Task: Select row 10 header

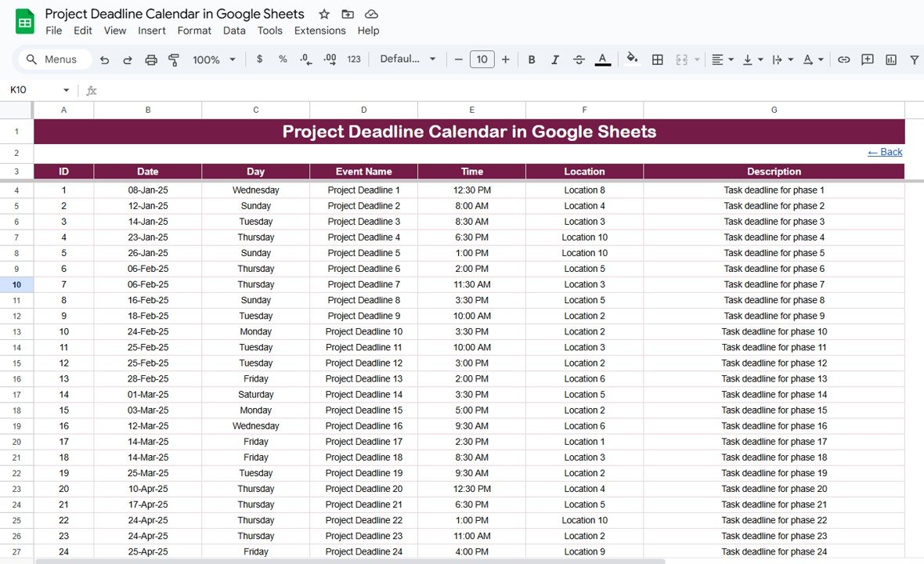Action: point(16,284)
